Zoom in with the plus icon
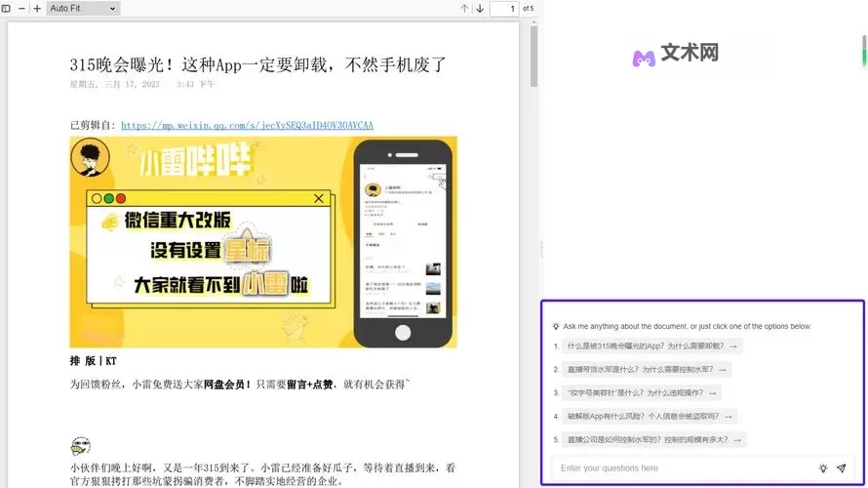The width and height of the screenshot is (868, 488). click(x=37, y=9)
